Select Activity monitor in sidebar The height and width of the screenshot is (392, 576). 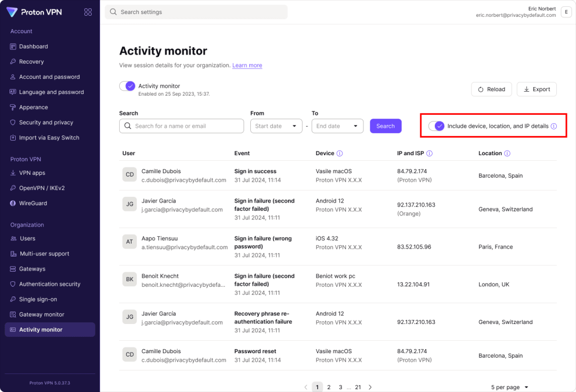tap(49, 330)
